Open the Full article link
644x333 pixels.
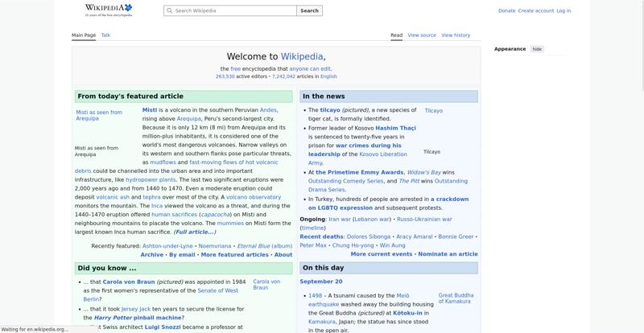(x=195, y=232)
